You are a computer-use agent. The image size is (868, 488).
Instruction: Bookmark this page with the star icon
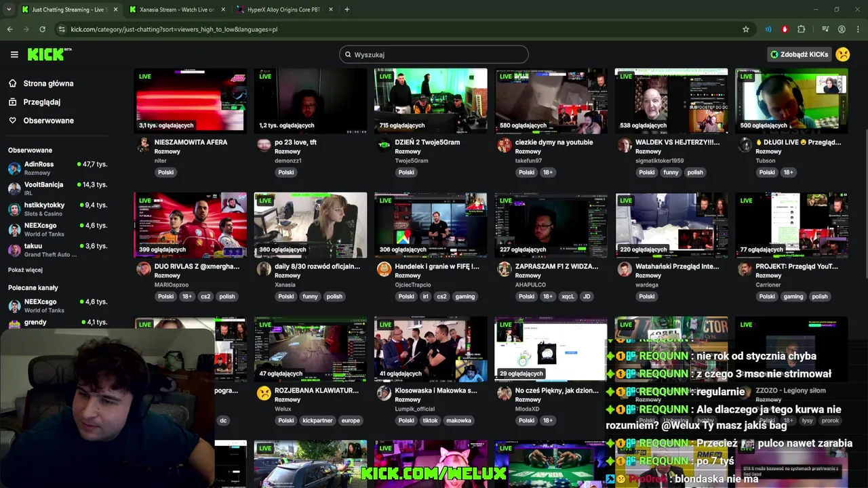point(746,29)
